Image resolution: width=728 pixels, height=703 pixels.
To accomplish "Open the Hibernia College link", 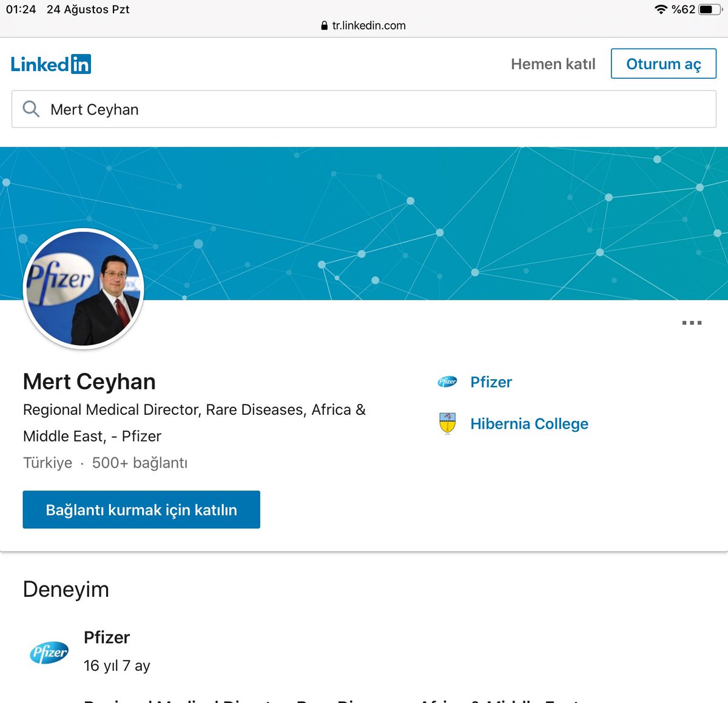I will coord(529,423).
